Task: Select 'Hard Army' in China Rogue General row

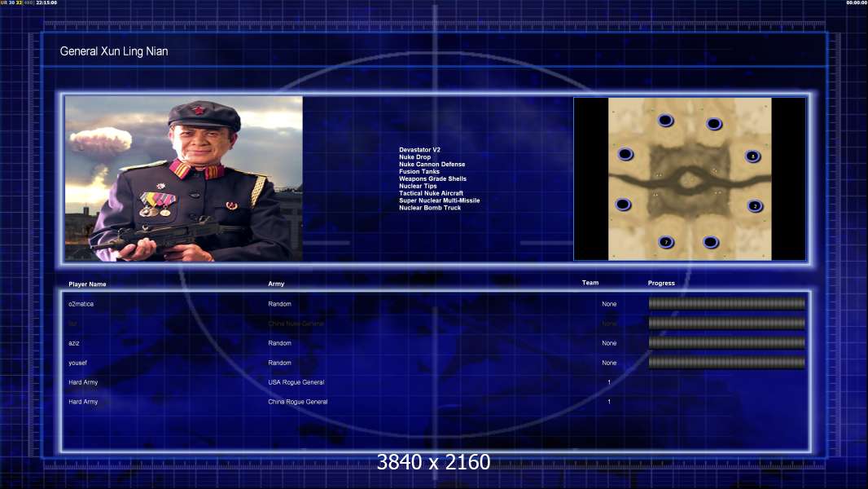Action: coord(83,402)
